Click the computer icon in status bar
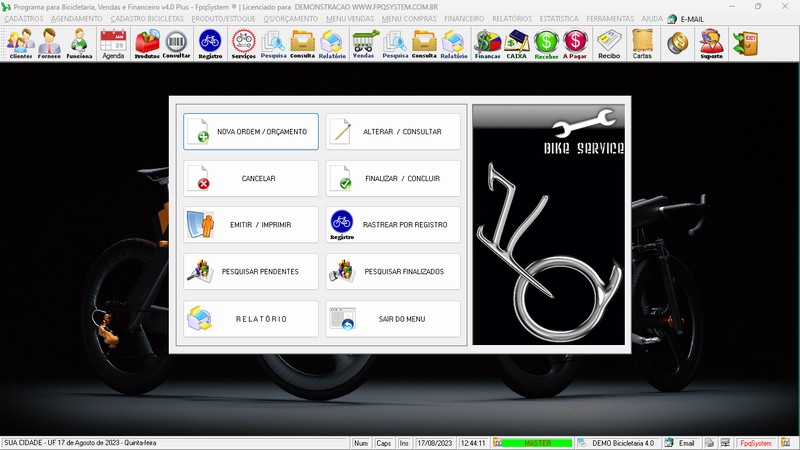Viewport: 800px width, 450px height. click(726, 443)
